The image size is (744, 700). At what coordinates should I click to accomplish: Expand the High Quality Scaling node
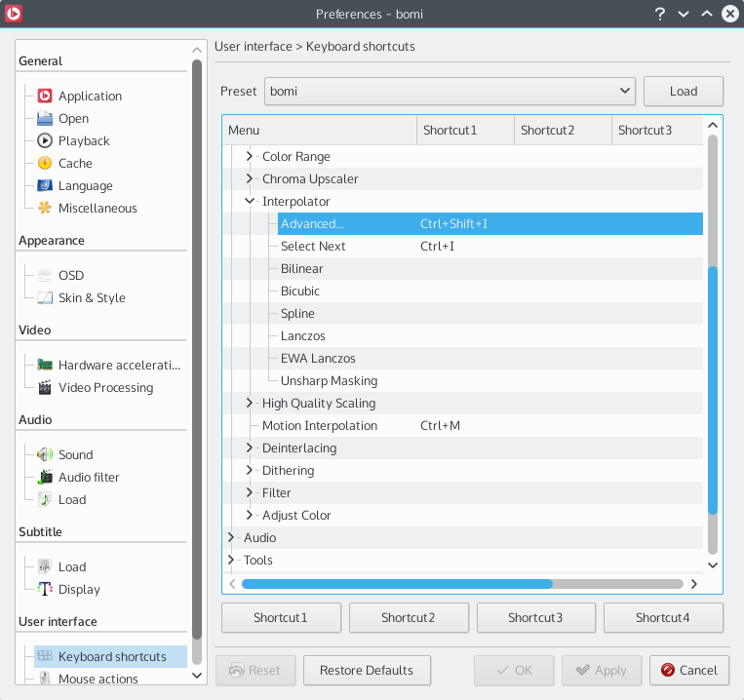tap(250, 403)
